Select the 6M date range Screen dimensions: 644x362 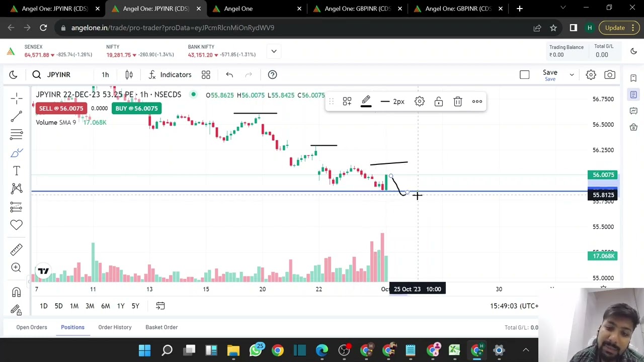(x=105, y=306)
